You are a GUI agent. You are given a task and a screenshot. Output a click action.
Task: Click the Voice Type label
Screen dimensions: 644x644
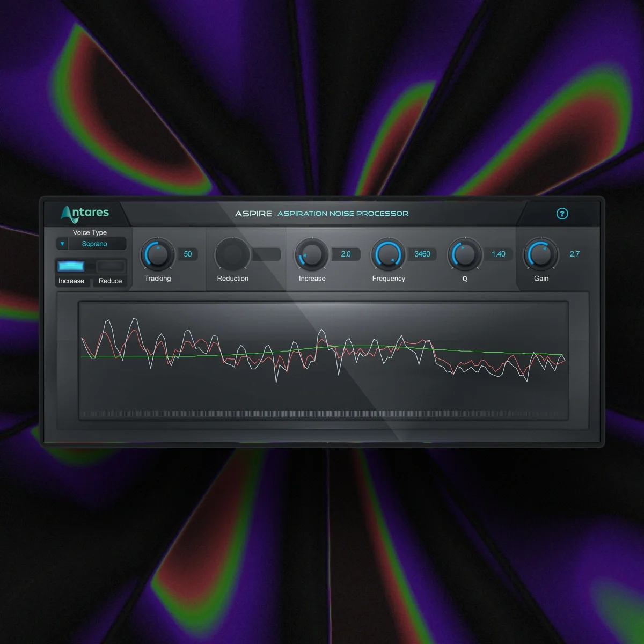90,232
